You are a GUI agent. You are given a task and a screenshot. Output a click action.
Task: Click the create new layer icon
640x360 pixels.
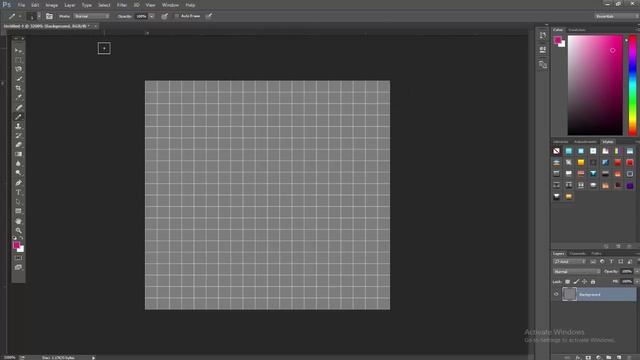619,357
